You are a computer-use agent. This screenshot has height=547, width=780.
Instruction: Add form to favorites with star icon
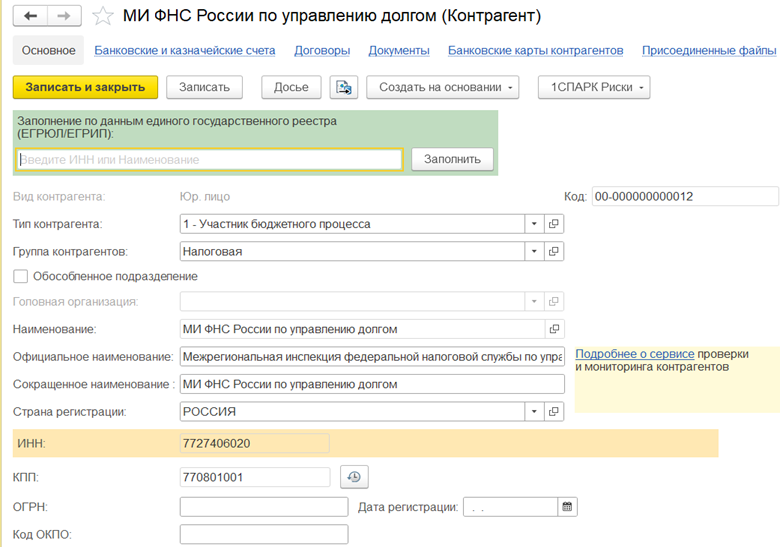tap(102, 16)
